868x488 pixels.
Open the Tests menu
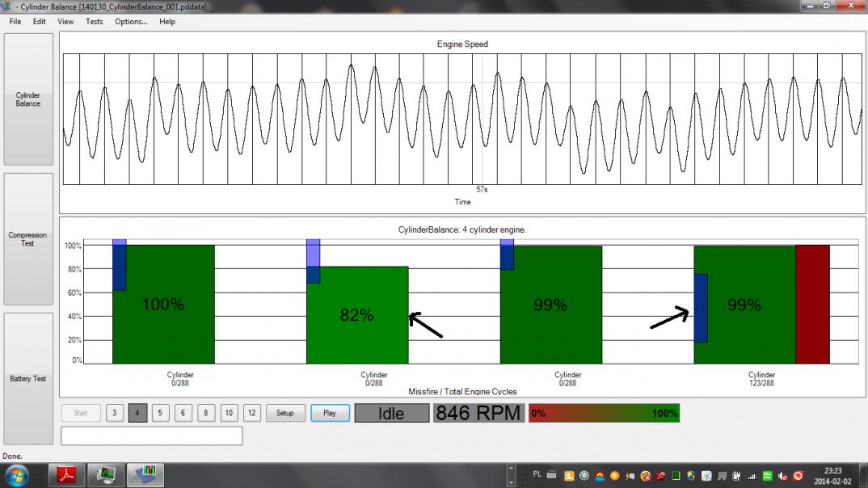click(94, 22)
